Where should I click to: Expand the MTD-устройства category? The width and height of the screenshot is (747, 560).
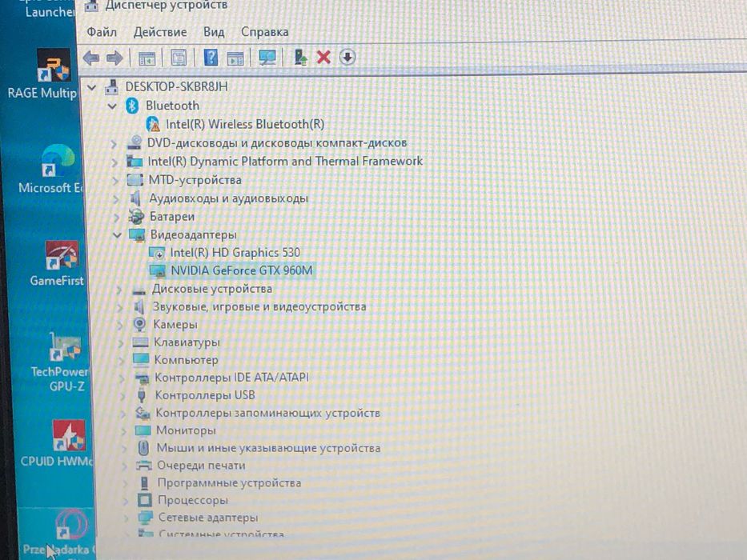click(x=115, y=181)
